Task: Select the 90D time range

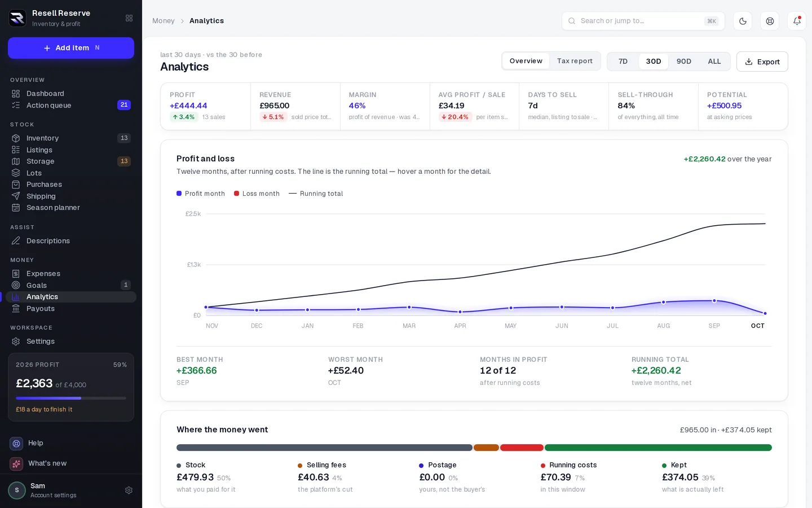Action: pyautogui.click(x=684, y=62)
